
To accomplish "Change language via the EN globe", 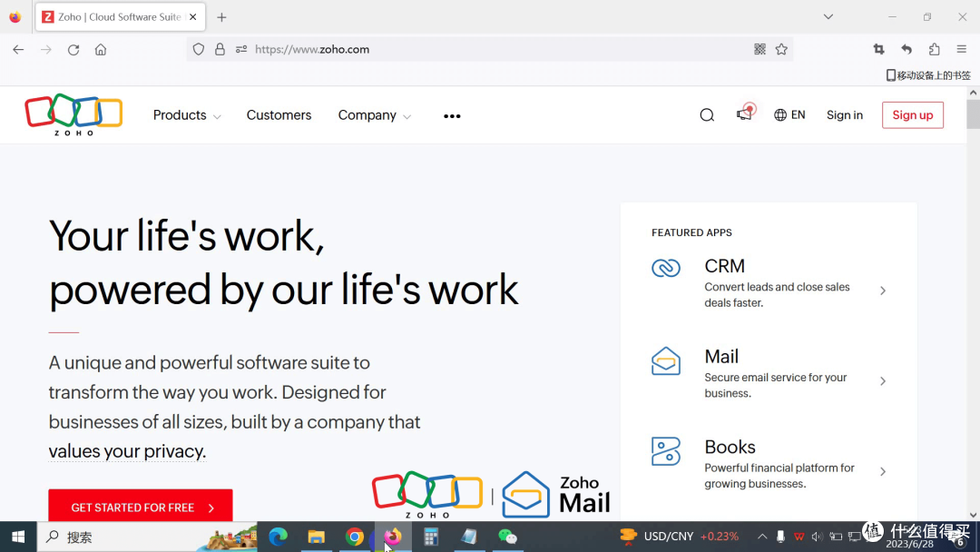I will click(x=789, y=115).
